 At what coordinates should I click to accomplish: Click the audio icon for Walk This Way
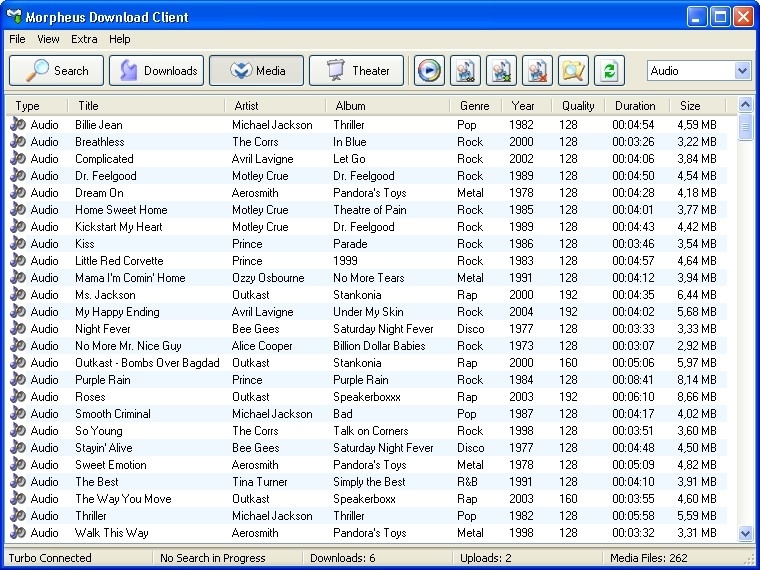click(18, 532)
